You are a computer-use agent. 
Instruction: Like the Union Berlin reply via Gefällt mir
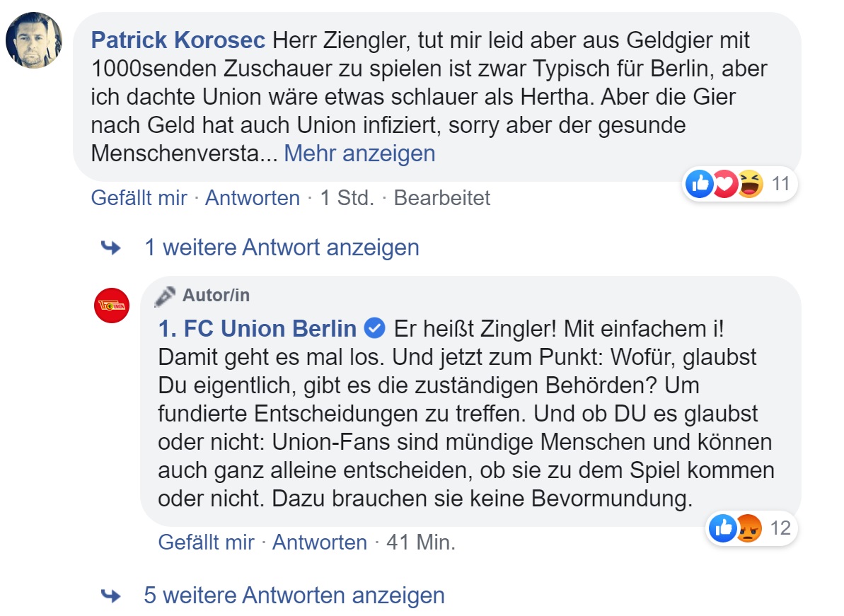coord(206,542)
